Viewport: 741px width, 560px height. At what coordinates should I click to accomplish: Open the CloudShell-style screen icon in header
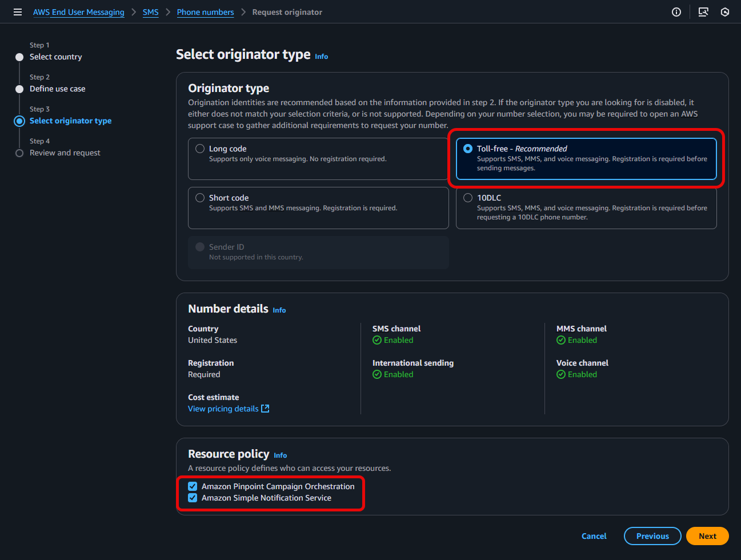(x=703, y=12)
